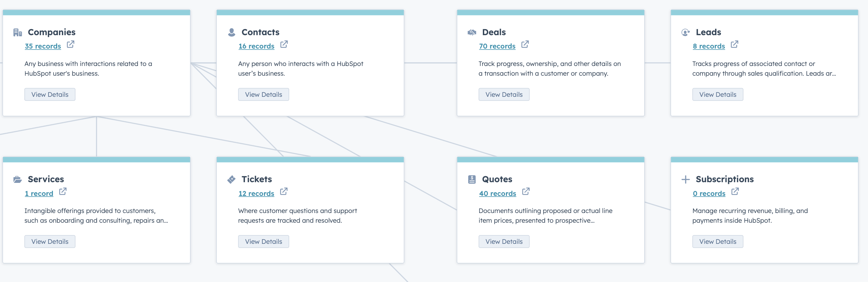This screenshot has height=282, width=868.
Task: Click the Deals handshake icon
Action: pyautogui.click(x=472, y=32)
